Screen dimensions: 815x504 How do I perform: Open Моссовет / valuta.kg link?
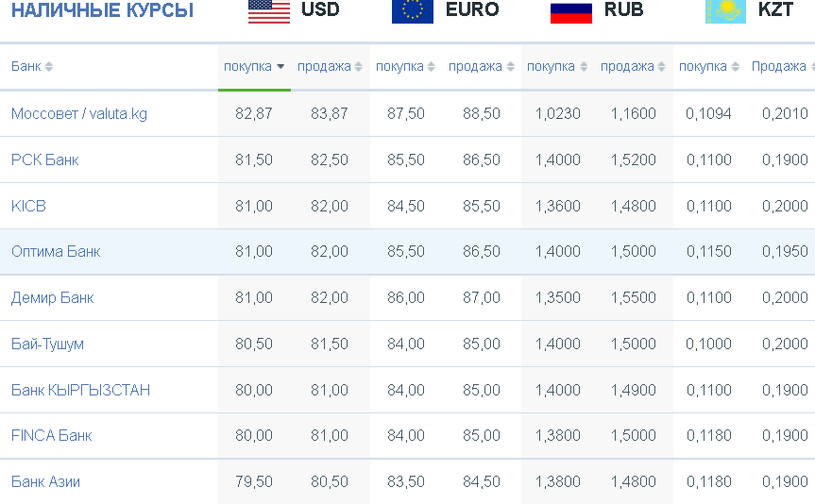[79, 114]
